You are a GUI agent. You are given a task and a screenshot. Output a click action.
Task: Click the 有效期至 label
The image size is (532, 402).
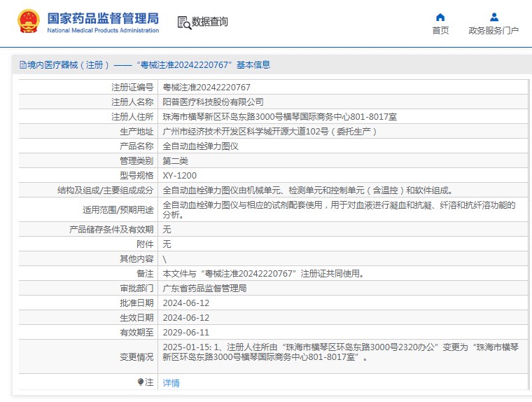[x=136, y=333]
